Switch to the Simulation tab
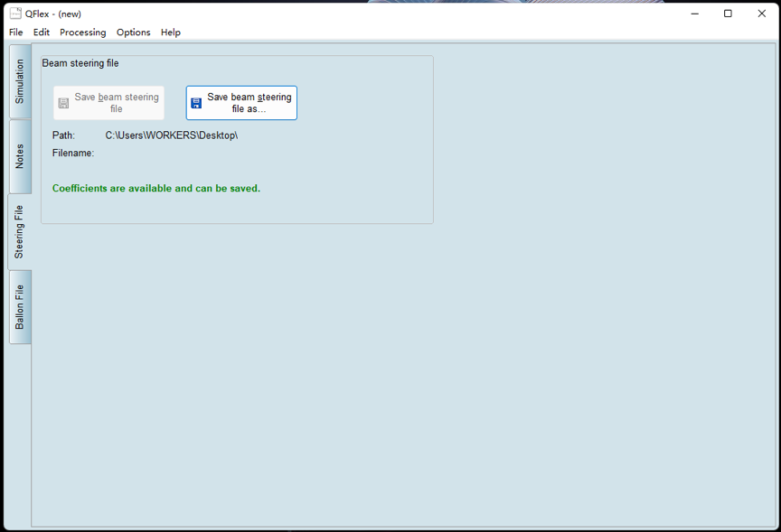Viewport: 781px width, 532px height. coord(20,81)
